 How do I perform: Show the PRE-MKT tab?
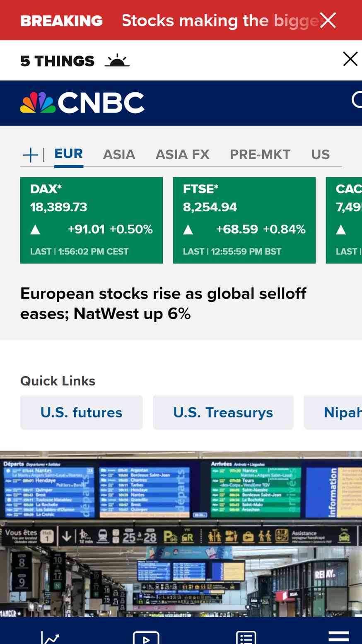click(260, 154)
